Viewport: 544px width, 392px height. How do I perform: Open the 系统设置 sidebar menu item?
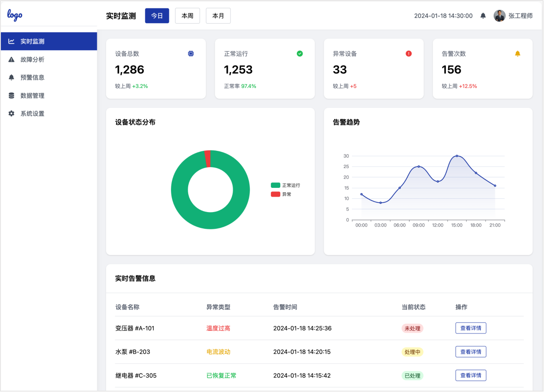48,114
